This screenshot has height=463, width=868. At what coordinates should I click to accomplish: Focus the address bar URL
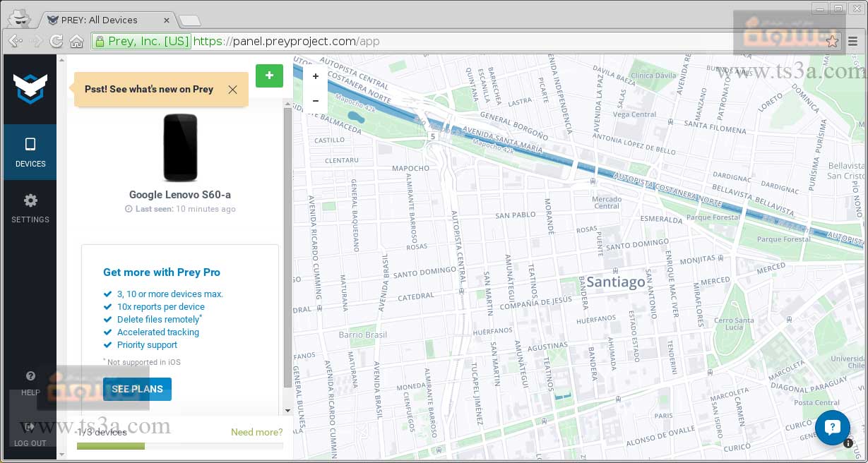coord(287,41)
